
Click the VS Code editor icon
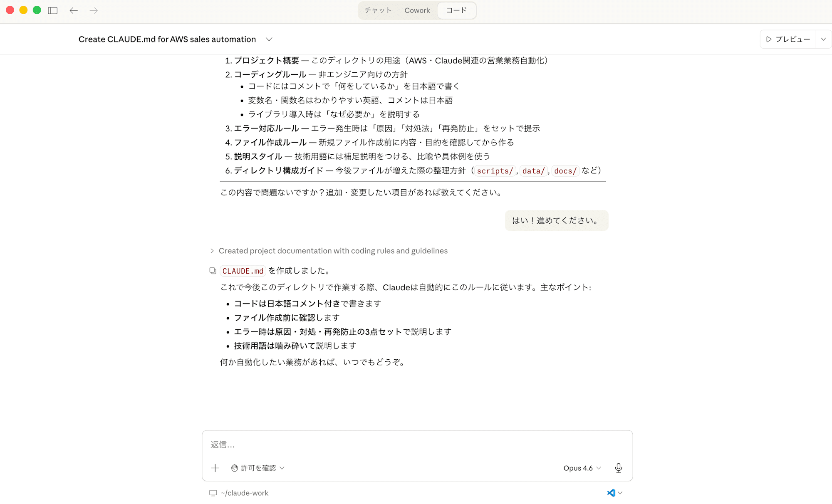(x=611, y=493)
